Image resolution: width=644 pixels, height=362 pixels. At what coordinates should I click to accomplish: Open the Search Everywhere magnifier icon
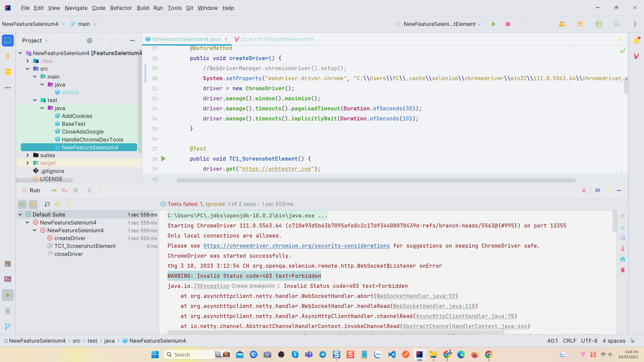pyautogui.click(x=616, y=24)
